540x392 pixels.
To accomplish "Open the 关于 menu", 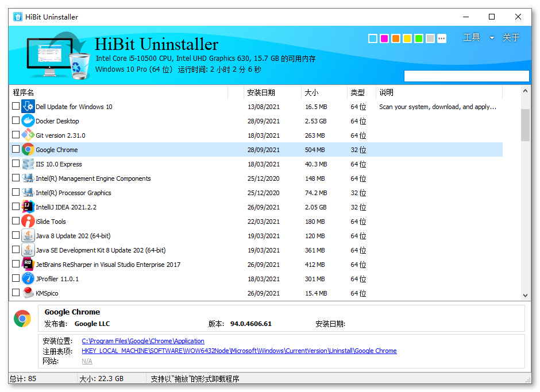I will 511,37.
